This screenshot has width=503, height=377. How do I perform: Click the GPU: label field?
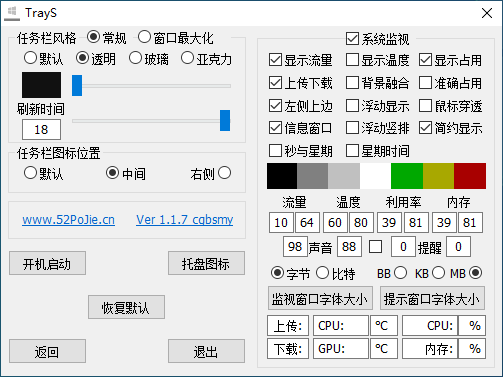341,349
